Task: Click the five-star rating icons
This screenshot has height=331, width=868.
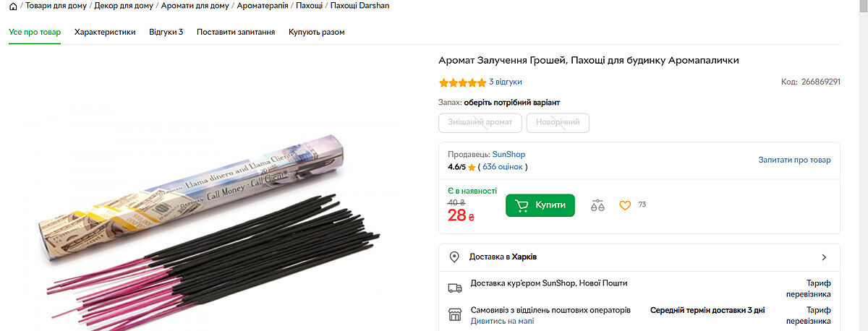Action: [462, 82]
